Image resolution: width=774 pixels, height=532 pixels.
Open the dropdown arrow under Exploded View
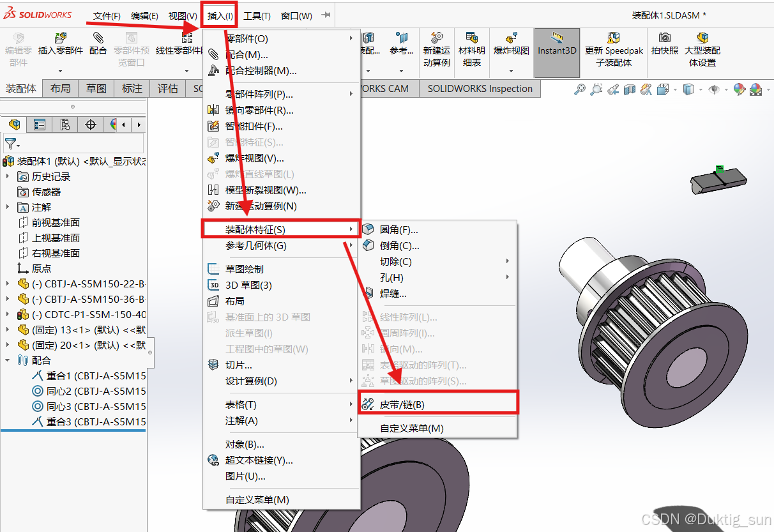point(512,71)
